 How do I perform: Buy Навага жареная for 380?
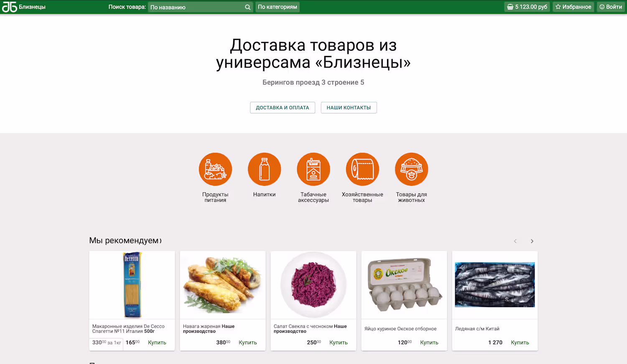tap(248, 342)
